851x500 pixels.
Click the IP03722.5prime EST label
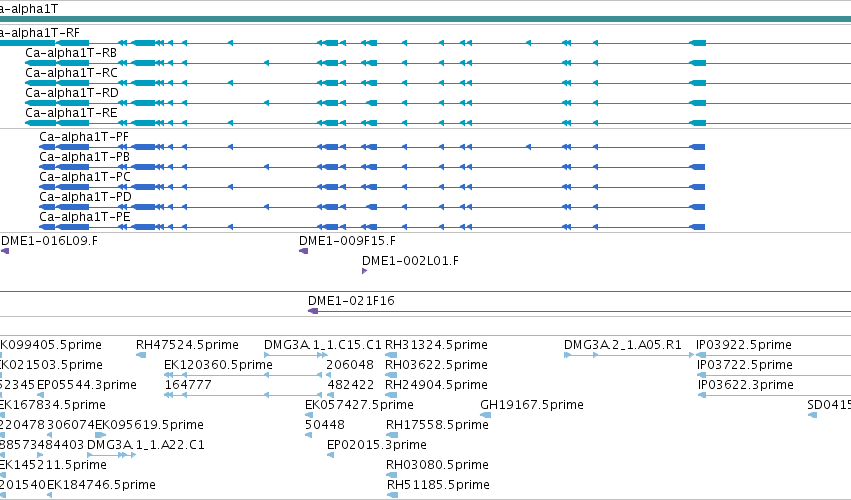click(745, 365)
